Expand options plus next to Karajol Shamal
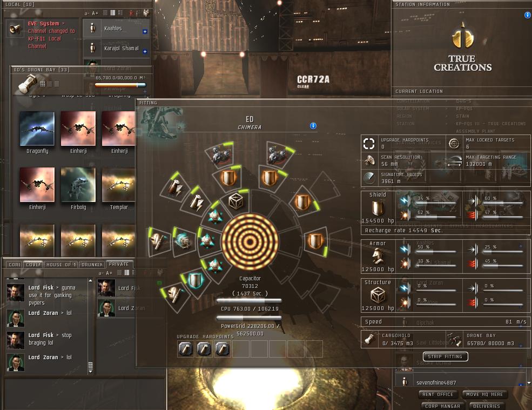This screenshot has height=410, width=532. point(145,52)
